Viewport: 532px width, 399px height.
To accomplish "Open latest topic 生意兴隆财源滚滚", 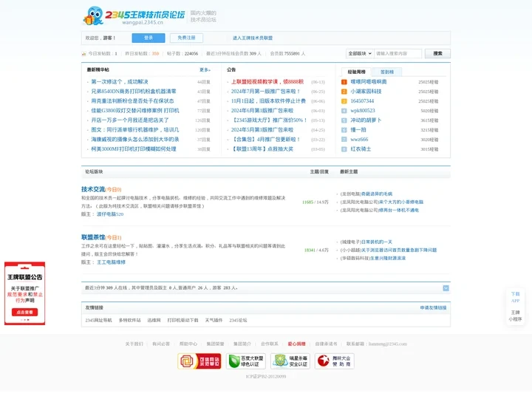I will (387, 258).
